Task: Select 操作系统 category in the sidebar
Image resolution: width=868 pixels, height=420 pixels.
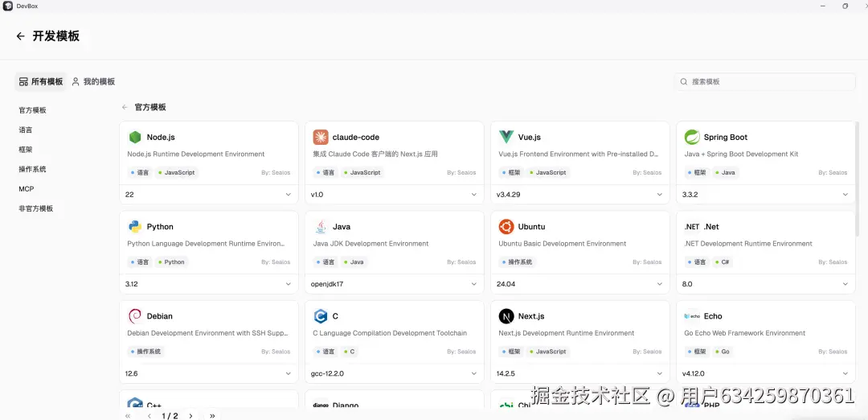Action: (x=33, y=169)
